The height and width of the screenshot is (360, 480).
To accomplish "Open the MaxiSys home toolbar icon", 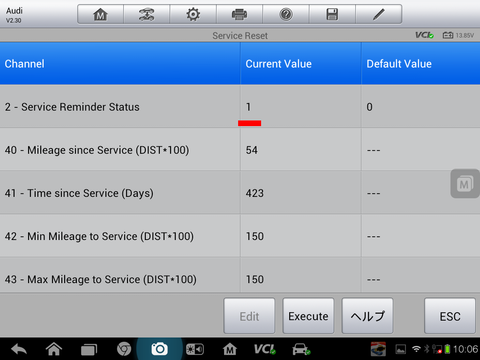I will coord(100,14).
